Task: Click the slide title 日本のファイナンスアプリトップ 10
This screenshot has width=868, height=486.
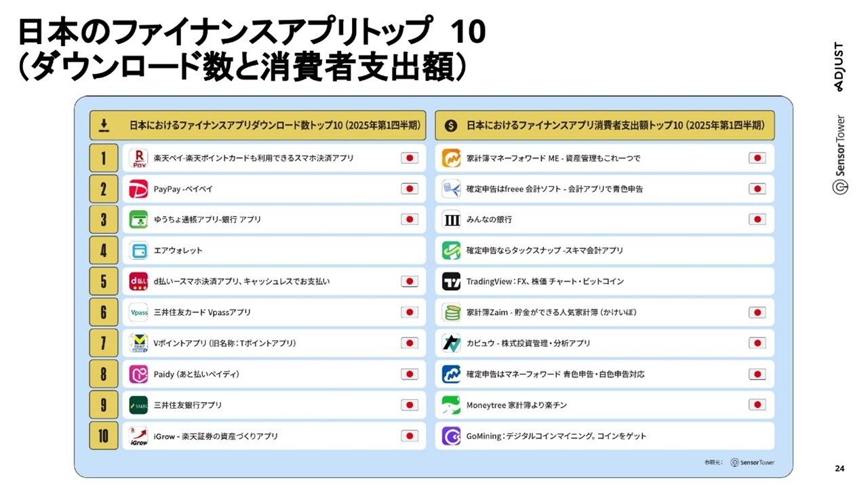Action: coord(252,32)
